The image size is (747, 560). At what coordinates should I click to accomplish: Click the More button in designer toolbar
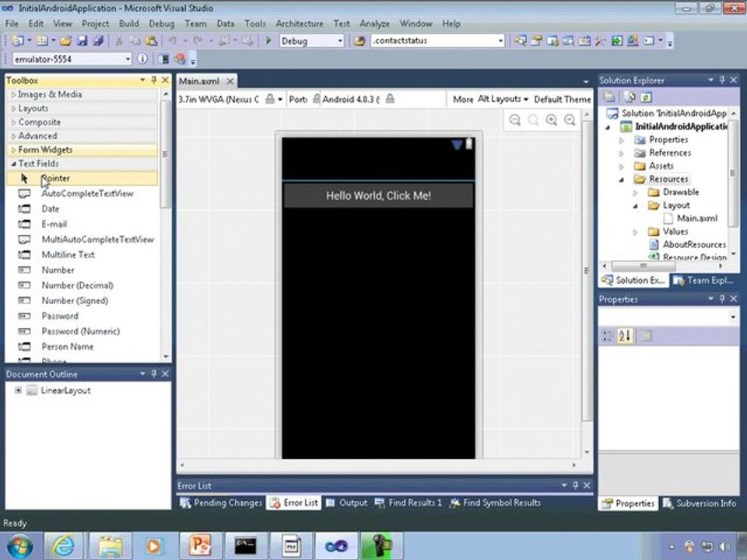(x=463, y=100)
